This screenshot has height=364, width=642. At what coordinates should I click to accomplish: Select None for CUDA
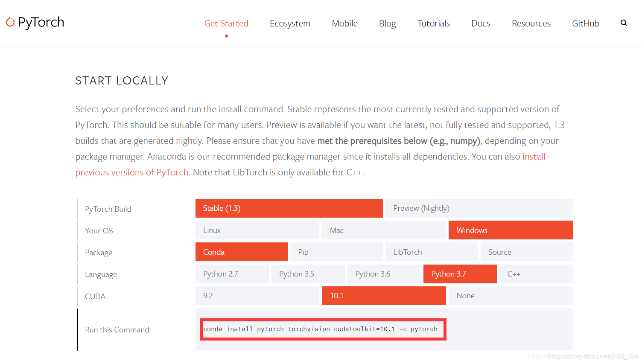511,296
